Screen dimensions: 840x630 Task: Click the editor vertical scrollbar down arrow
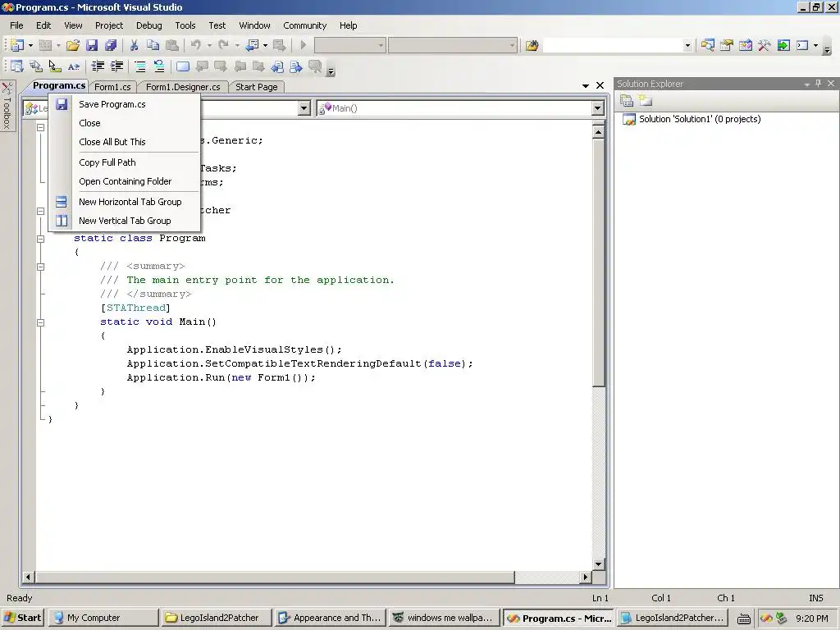598,564
